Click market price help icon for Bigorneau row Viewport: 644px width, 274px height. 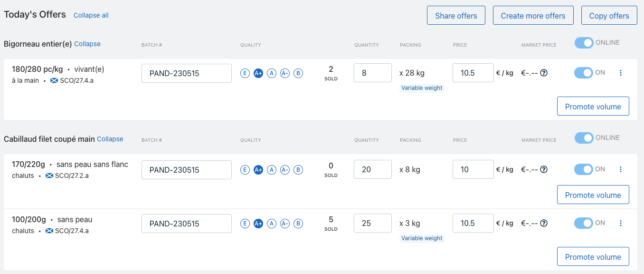tap(544, 73)
